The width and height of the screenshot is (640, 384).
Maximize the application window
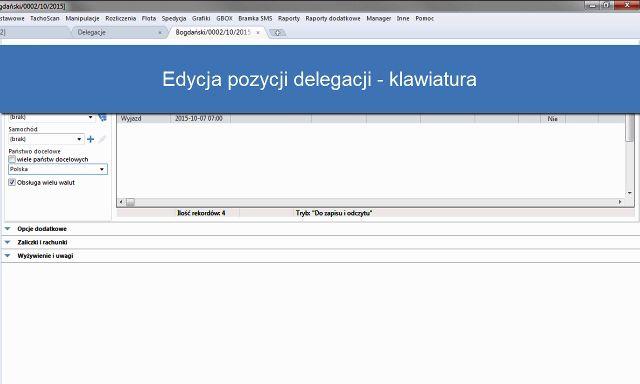click(606, 5)
